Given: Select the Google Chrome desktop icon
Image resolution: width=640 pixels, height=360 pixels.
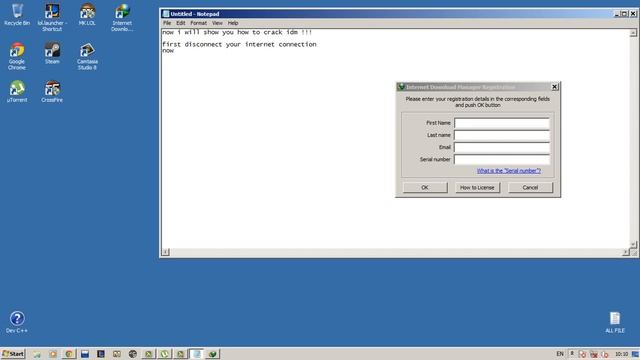Looking at the screenshot, I should click(17, 56).
